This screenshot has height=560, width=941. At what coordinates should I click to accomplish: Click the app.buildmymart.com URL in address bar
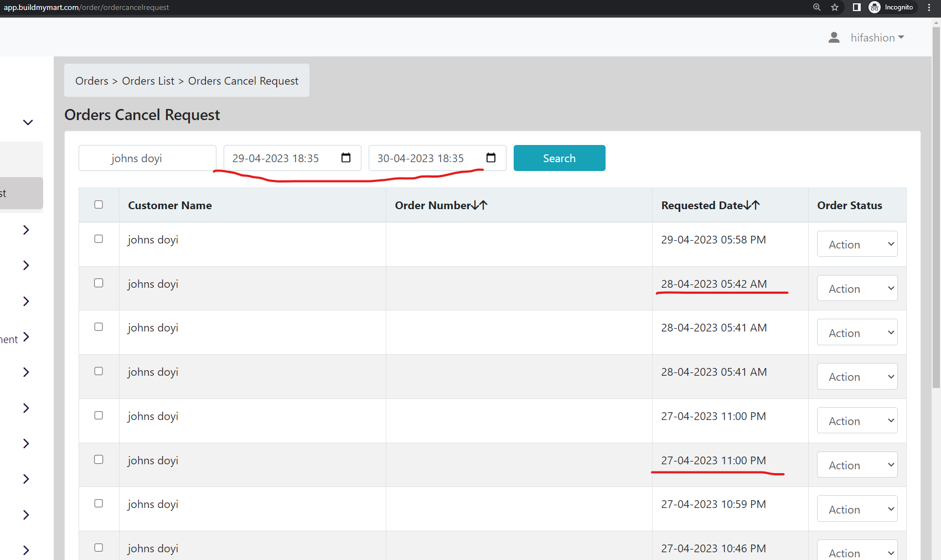[86, 7]
